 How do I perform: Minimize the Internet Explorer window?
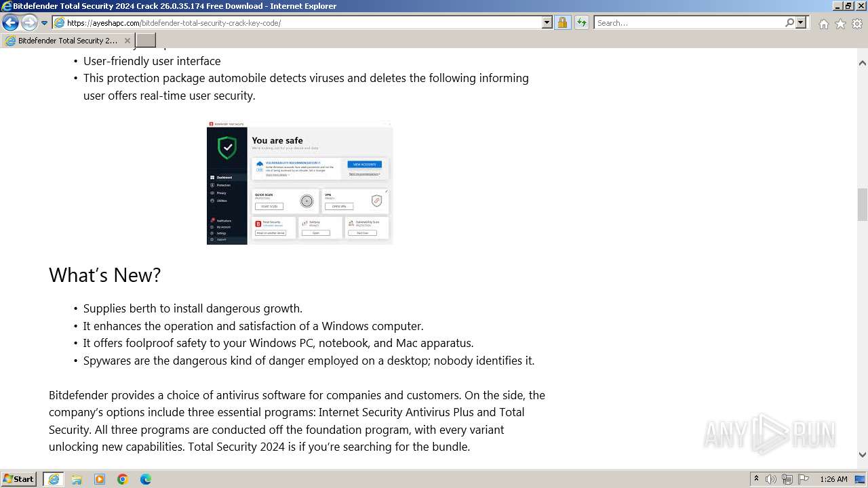(x=836, y=6)
